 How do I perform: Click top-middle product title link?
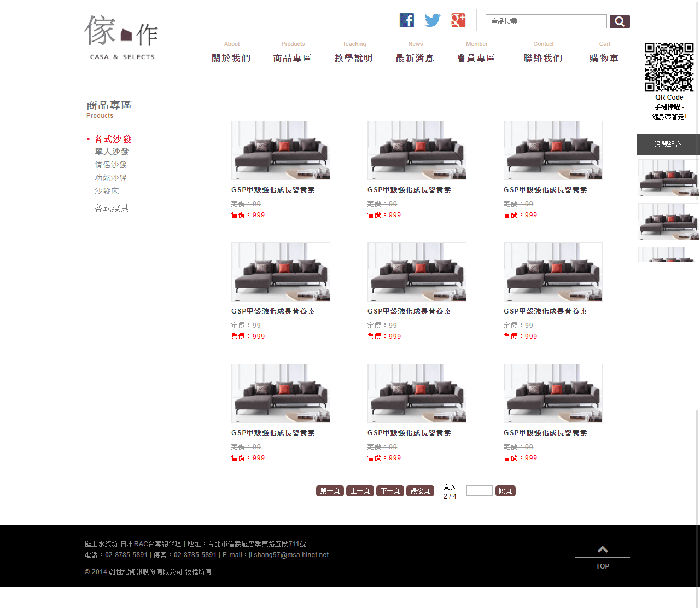pyautogui.click(x=409, y=190)
